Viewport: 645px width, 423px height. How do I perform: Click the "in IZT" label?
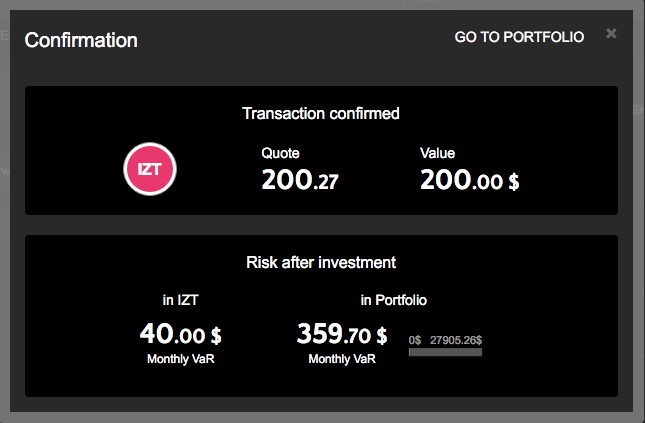tap(180, 299)
